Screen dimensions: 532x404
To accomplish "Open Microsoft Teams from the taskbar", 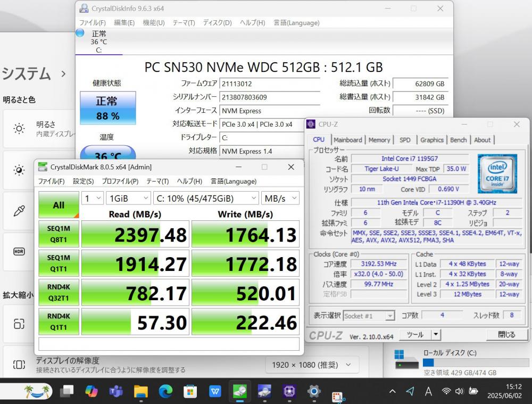I will click(x=116, y=391).
